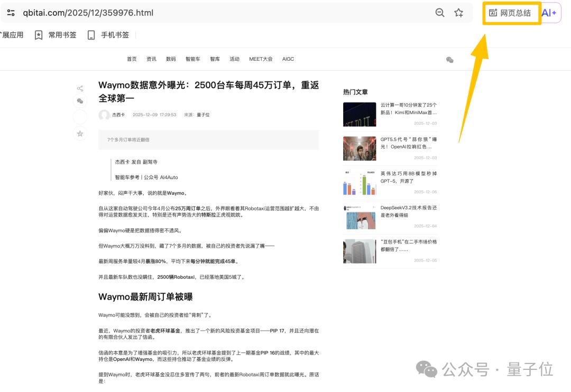The height and width of the screenshot is (392, 571).
Task: Open article comments via the comment bubble icon
Action: tap(80, 101)
